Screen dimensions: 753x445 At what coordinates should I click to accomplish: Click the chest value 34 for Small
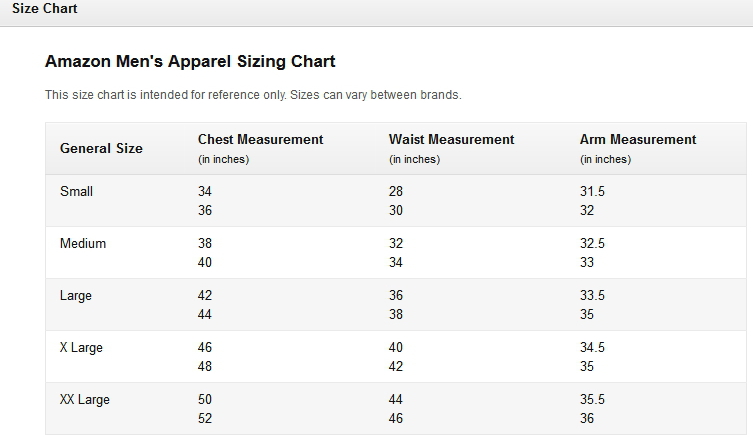[x=205, y=192]
